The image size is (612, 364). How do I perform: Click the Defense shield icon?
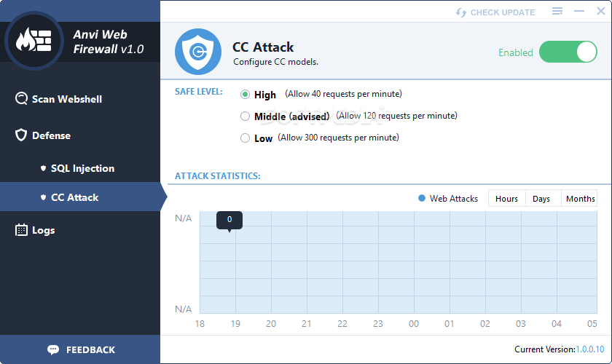21,135
